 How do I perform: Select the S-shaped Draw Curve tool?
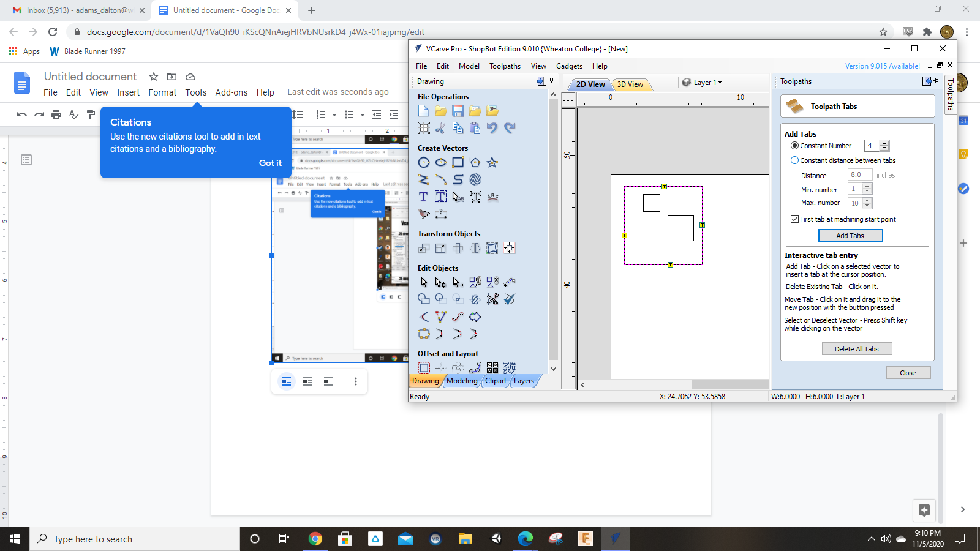click(458, 179)
